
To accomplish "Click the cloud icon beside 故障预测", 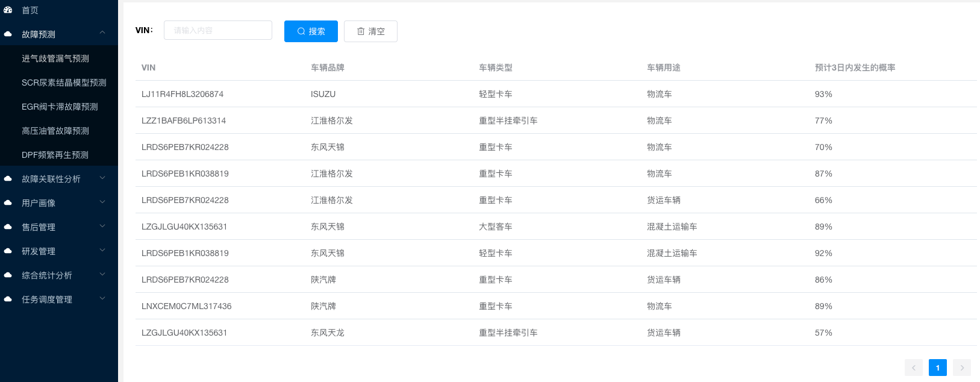I will [x=8, y=34].
